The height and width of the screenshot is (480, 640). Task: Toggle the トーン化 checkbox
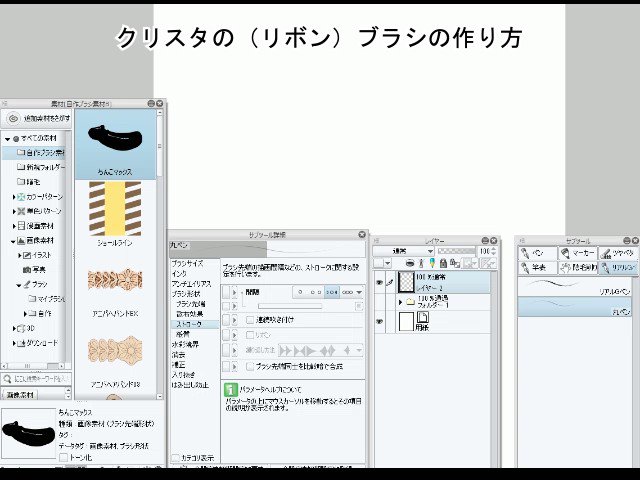(63, 458)
